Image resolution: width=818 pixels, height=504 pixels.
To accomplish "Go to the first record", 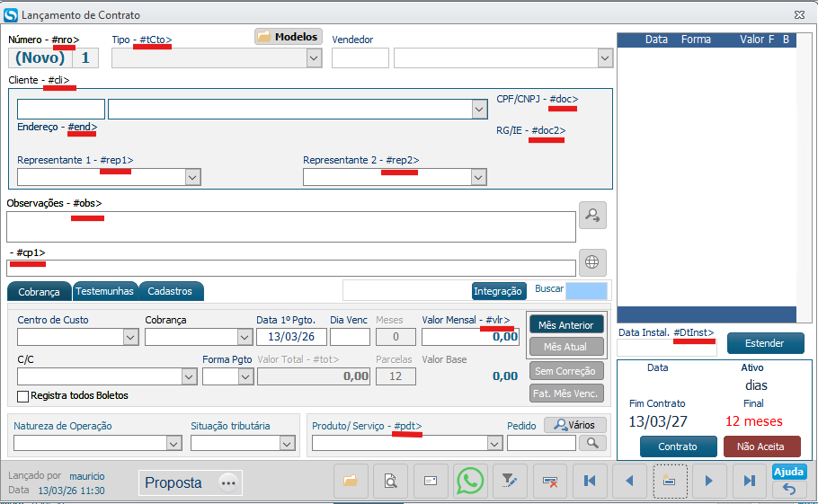I will [x=590, y=481].
